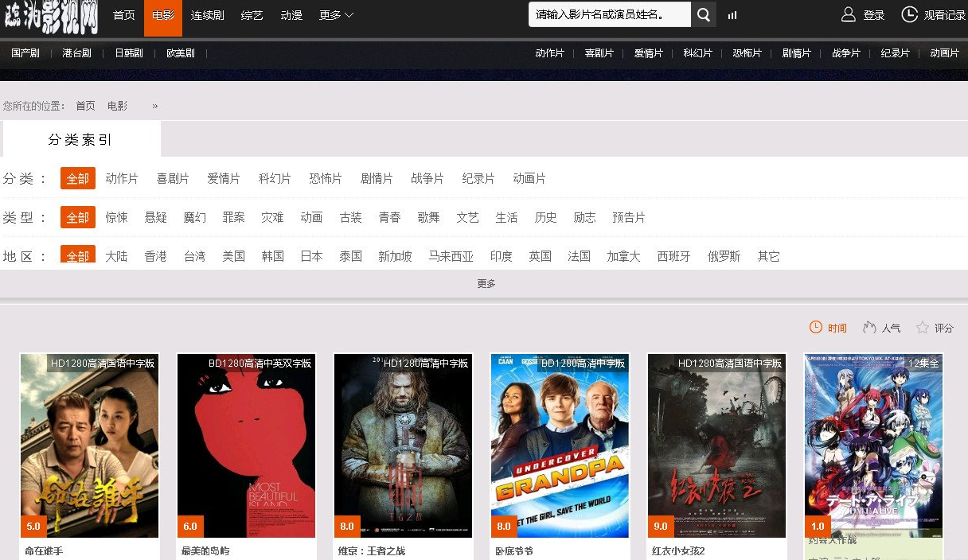The width and height of the screenshot is (968, 560).
Task: Filter type by 惊悚
Action: coord(116,217)
